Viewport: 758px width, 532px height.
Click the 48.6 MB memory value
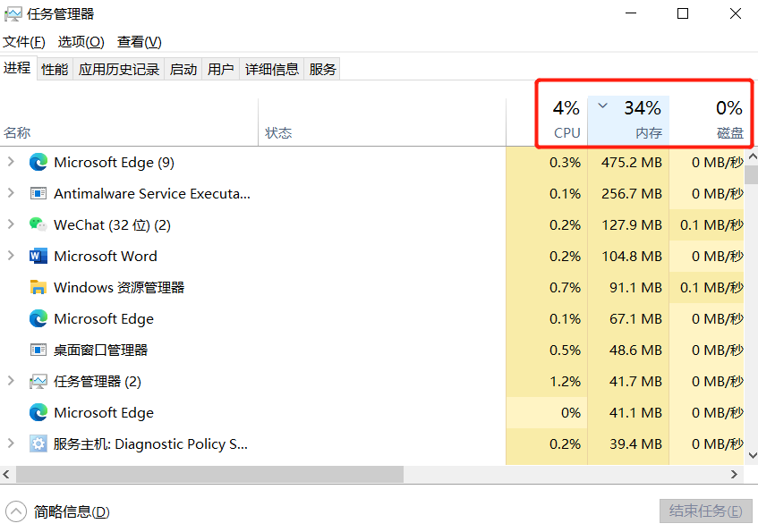635,350
